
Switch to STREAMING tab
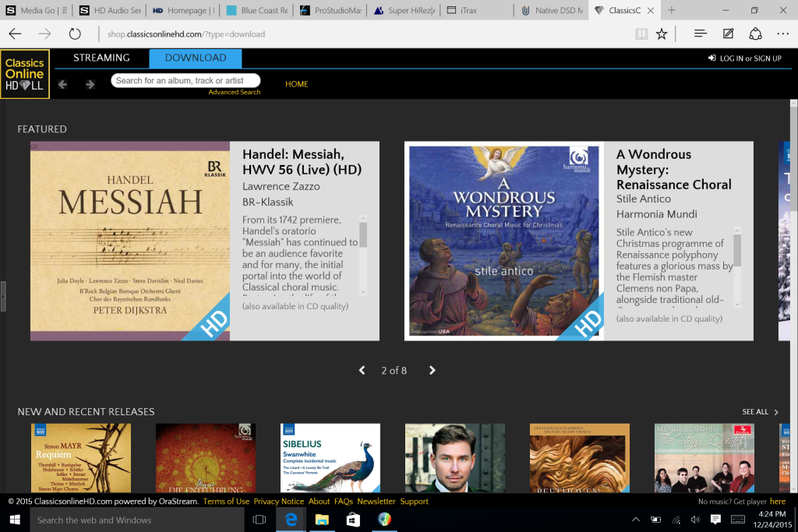tap(101, 58)
